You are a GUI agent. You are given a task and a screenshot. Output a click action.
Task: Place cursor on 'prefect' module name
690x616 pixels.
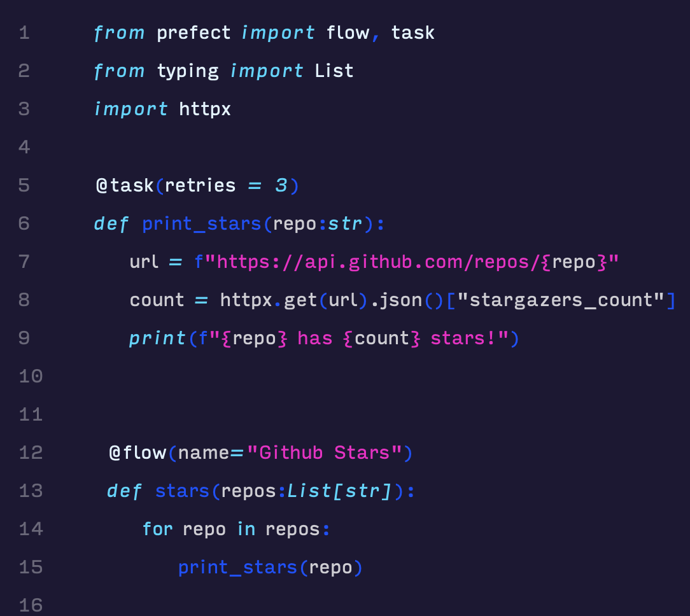(193, 34)
